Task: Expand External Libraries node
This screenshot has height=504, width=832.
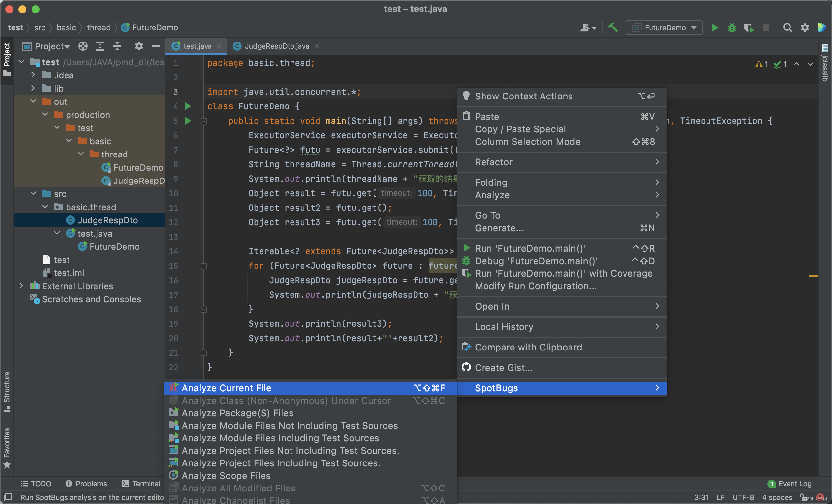Action: [22, 286]
